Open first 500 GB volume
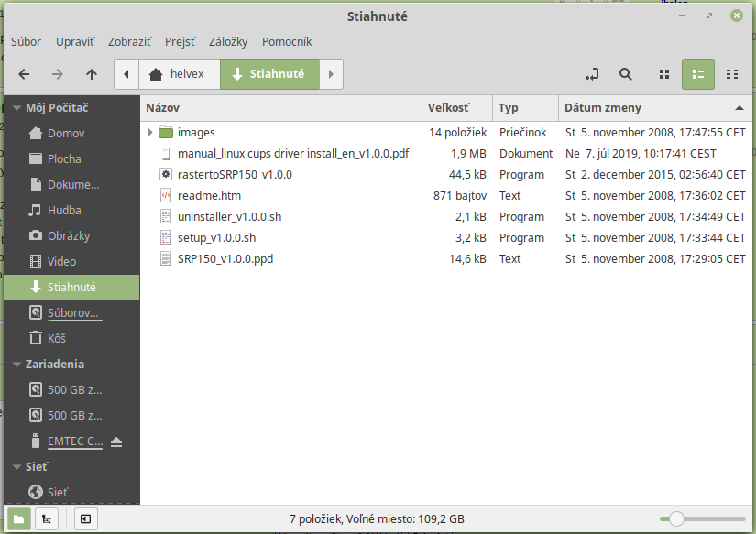756x534 pixels. click(x=71, y=390)
